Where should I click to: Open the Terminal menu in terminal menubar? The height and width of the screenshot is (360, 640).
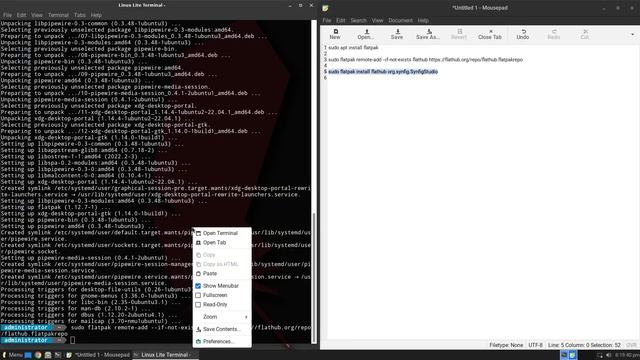[x=58, y=15]
